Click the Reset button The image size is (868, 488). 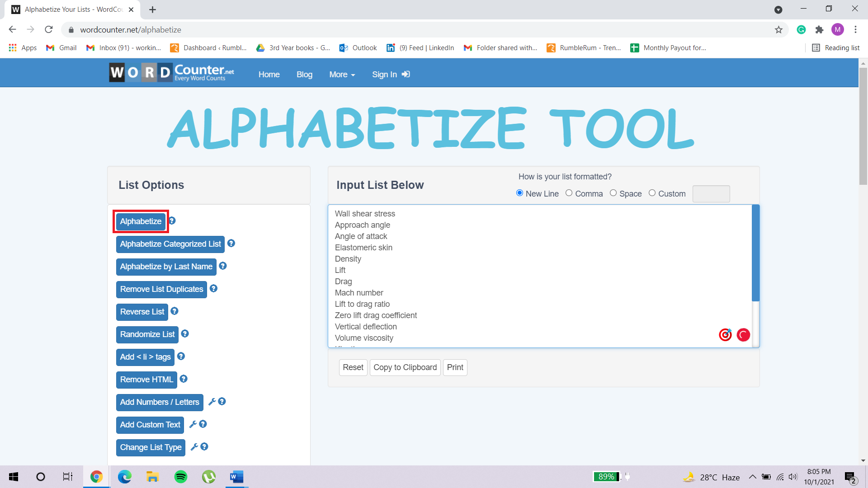[x=353, y=367]
